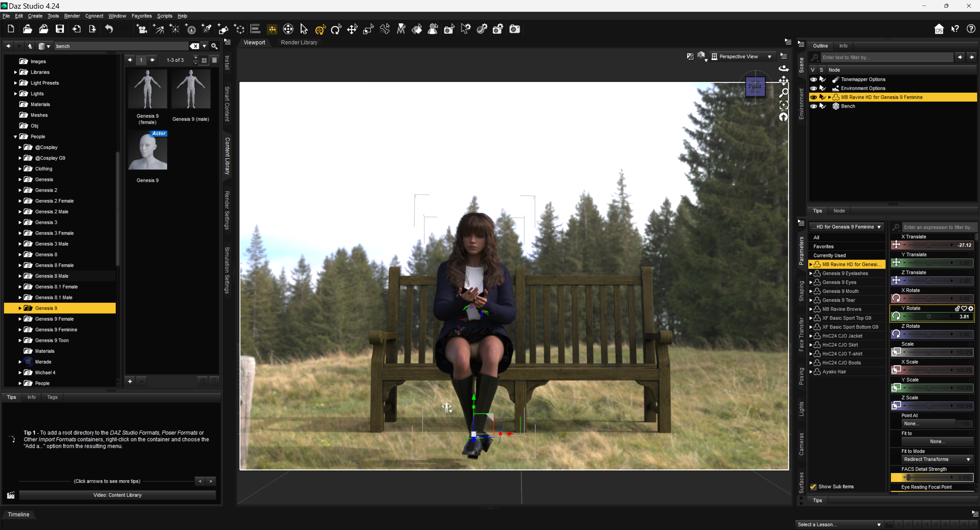Click the Save file toolbar icon
Screen dimensions: 980x530
point(60,29)
